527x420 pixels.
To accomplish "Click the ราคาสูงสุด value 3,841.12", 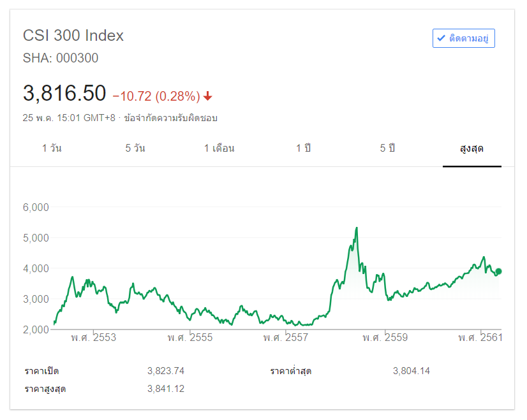I will pyautogui.click(x=165, y=389).
